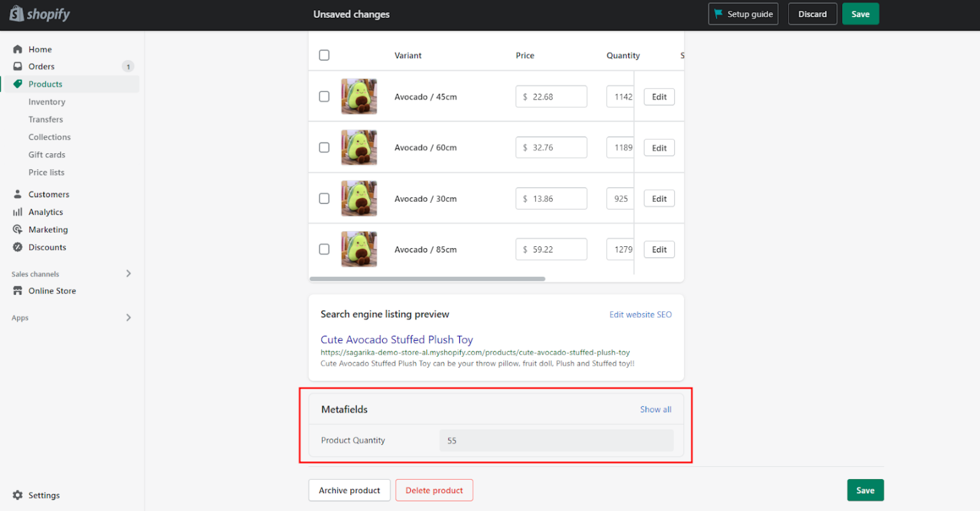View the Analytics dashboard
Image resolution: width=980 pixels, height=511 pixels.
click(45, 212)
